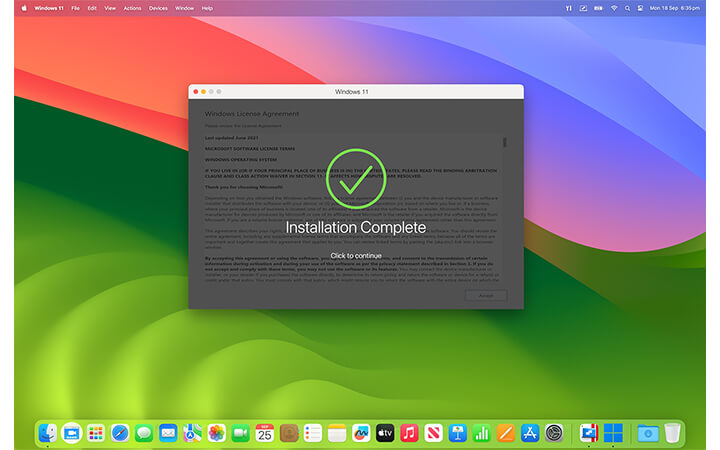This screenshot has height=450, width=720.
Task: Minimize the Windows 11 window
Action: tap(203, 92)
